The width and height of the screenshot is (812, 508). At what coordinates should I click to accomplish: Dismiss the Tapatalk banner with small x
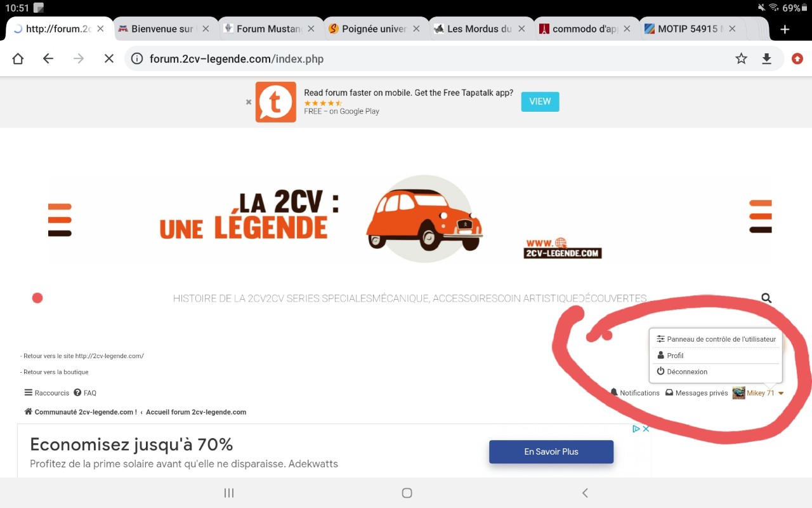point(249,102)
